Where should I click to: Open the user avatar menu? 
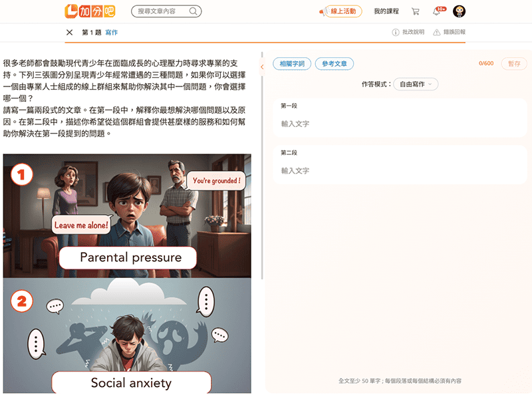pos(459,11)
